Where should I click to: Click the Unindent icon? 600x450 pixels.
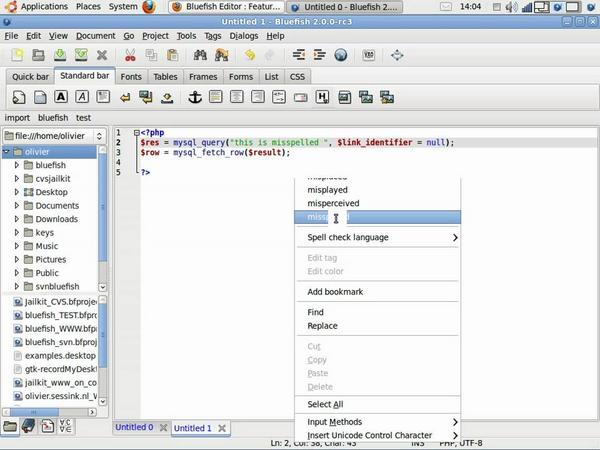pyautogui.click(x=298, y=55)
